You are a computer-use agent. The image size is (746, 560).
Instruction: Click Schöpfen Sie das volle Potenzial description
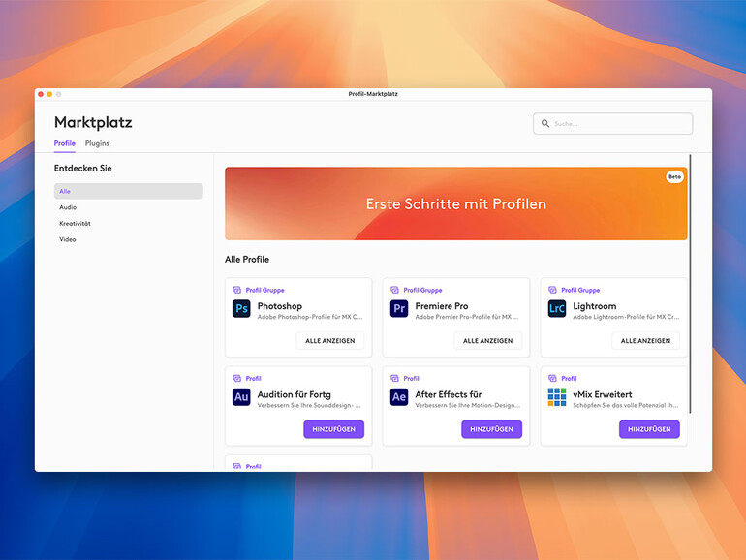click(x=626, y=405)
